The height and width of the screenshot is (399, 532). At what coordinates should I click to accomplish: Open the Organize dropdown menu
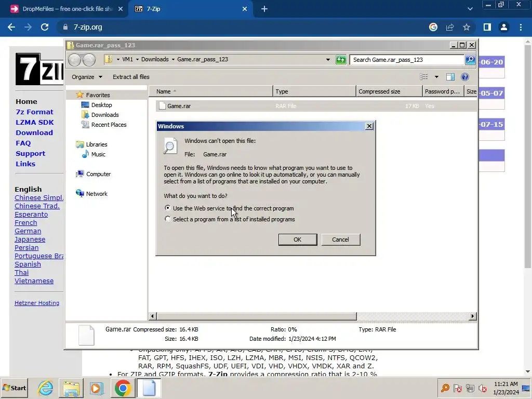[x=87, y=77]
